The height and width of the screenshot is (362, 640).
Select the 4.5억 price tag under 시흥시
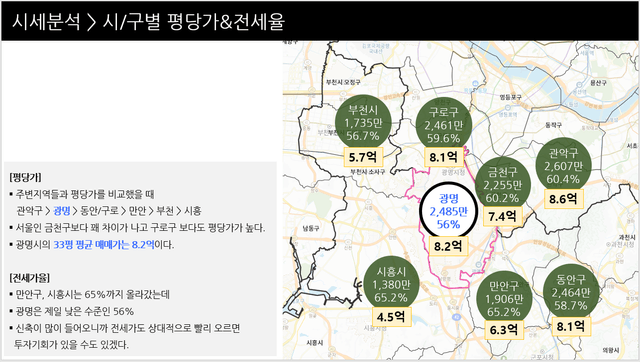tap(391, 317)
